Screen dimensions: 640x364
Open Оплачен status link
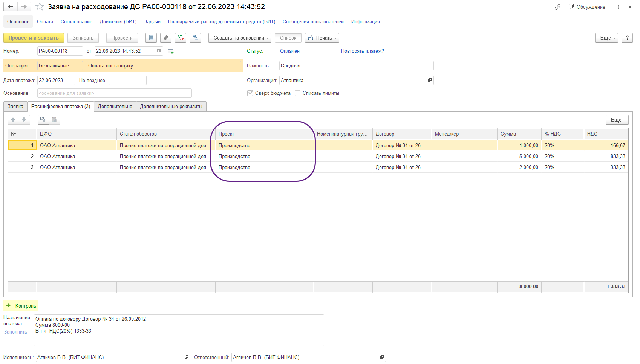[x=290, y=51]
